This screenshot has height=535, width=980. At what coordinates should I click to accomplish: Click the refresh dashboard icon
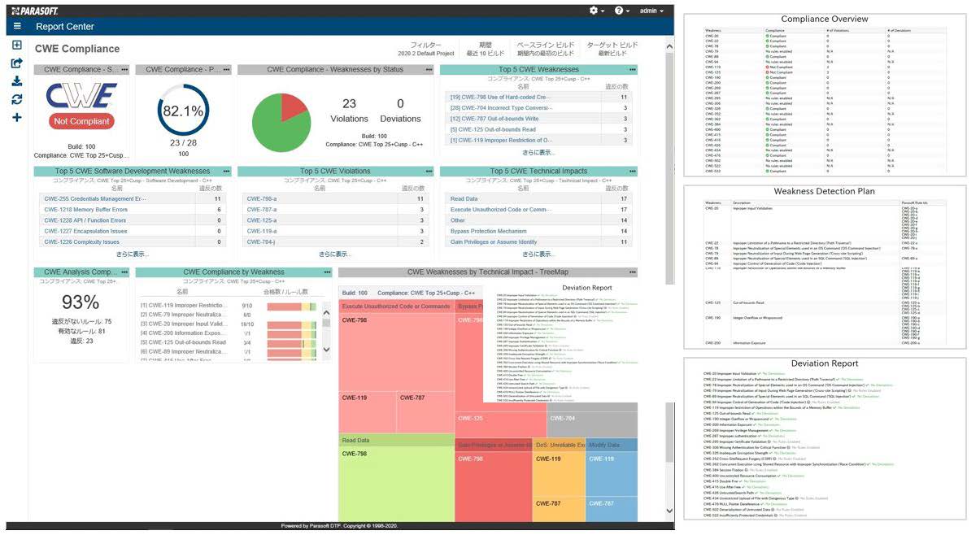pyautogui.click(x=17, y=99)
